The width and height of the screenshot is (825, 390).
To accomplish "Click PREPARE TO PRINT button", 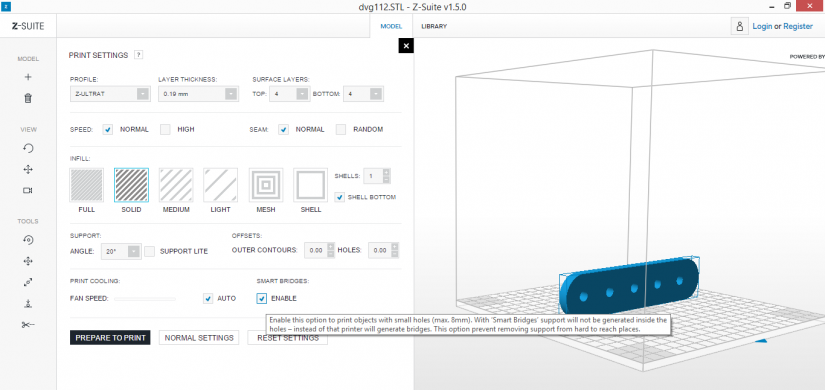I will pos(110,338).
